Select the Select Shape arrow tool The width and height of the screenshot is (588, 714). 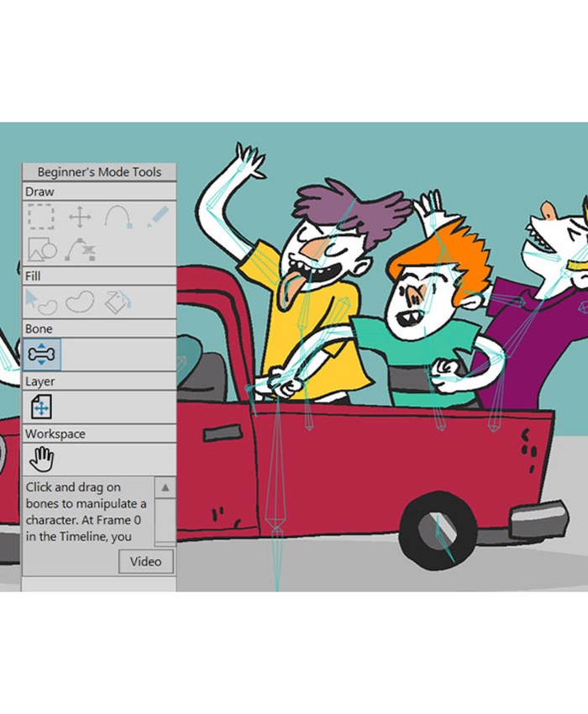pos(40,302)
